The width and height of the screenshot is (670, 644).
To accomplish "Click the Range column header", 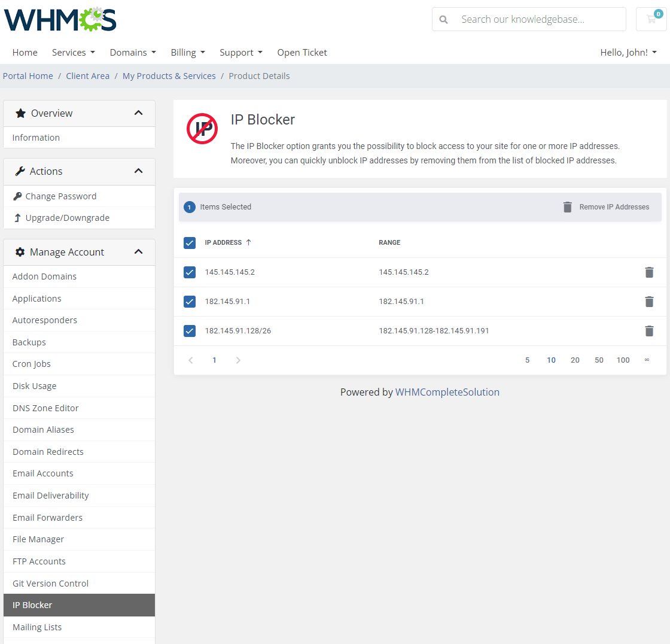I will [389, 242].
